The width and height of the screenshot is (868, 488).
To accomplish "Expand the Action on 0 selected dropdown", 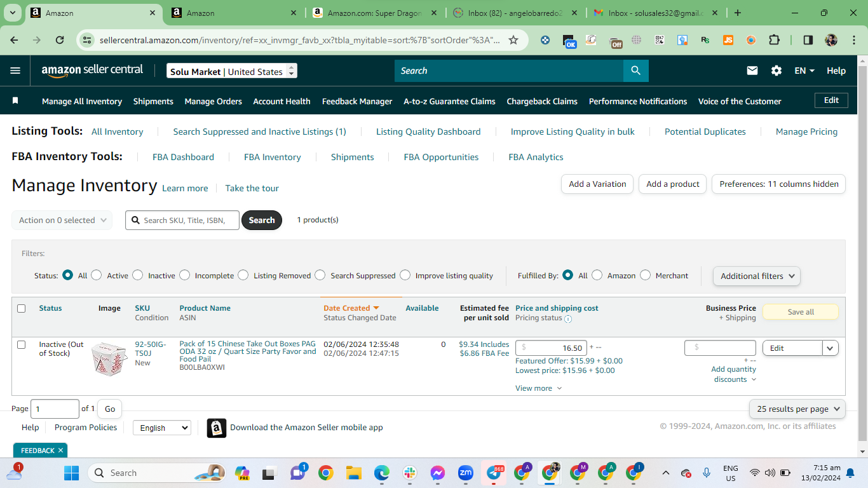I will [62, 220].
